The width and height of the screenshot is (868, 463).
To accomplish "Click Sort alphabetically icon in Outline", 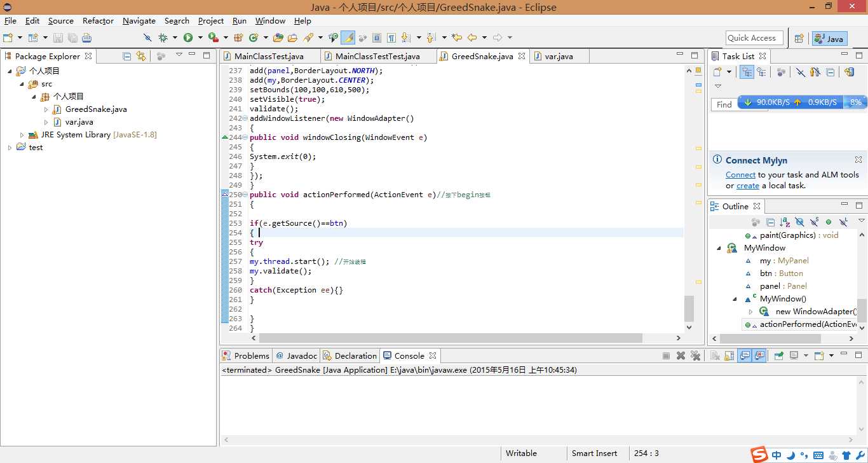I will (785, 222).
